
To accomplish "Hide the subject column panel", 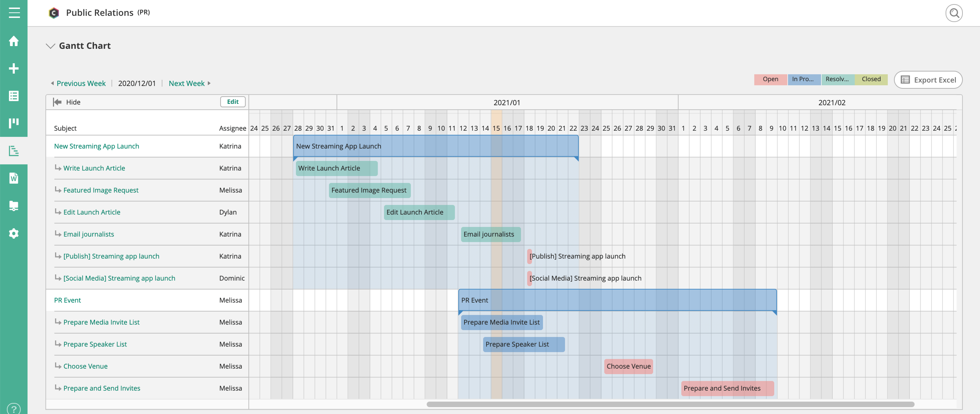I will (67, 102).
